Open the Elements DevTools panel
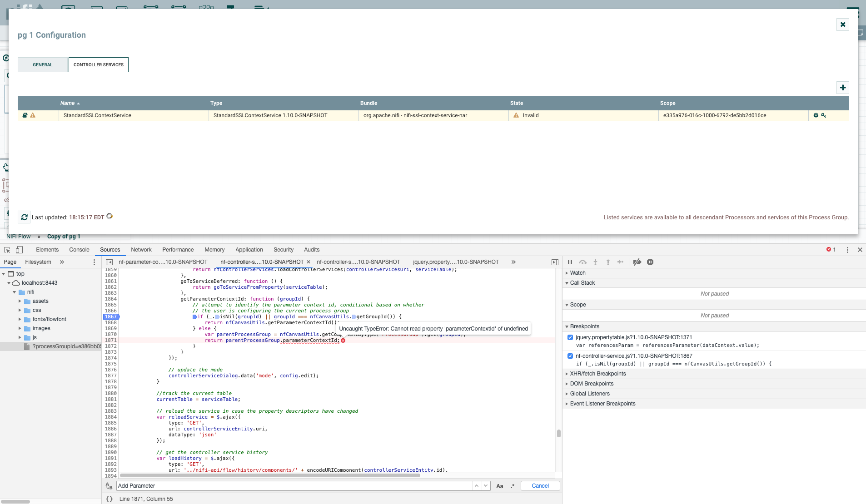 pyautogui.click(x=47, y=250)
